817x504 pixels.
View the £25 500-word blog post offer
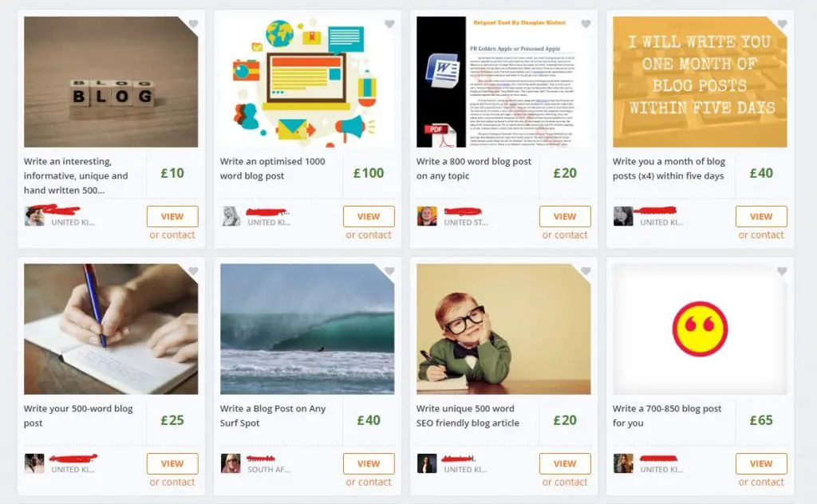172,464
